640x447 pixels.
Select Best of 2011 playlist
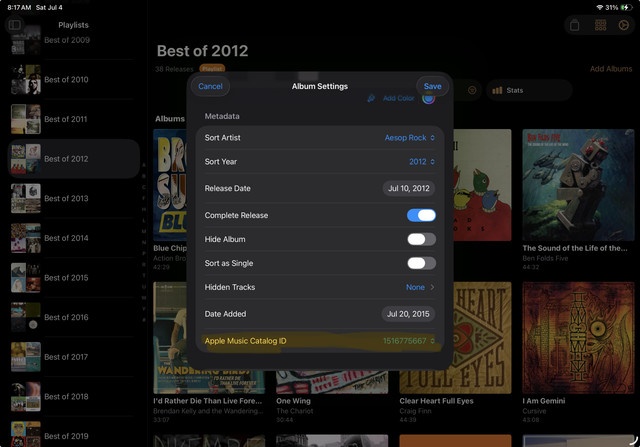(73, 119)
